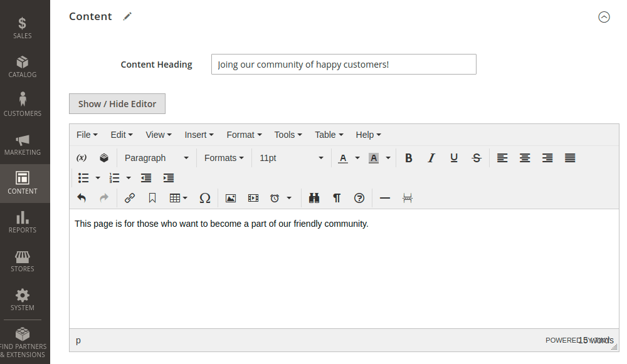The width and height of the screenshot is (627, 364).
Task: Click the pencil edit icon beside Content
Action: (x=127, y=16)
